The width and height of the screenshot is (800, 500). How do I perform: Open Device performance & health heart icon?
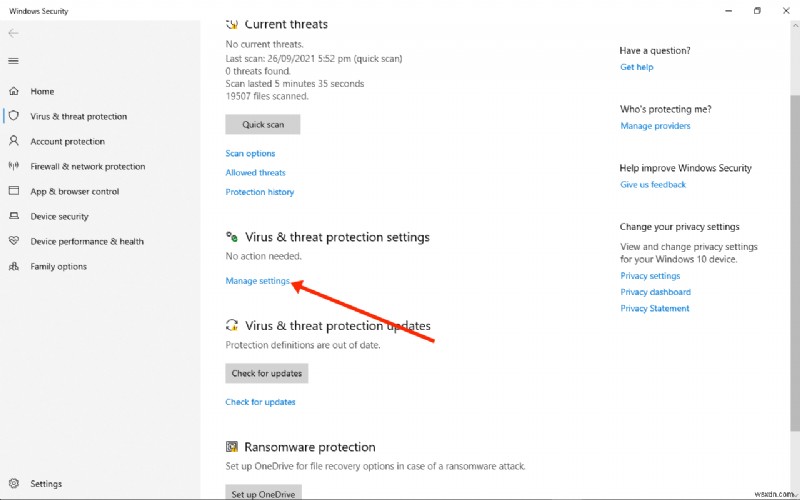(x=14, y=241)
